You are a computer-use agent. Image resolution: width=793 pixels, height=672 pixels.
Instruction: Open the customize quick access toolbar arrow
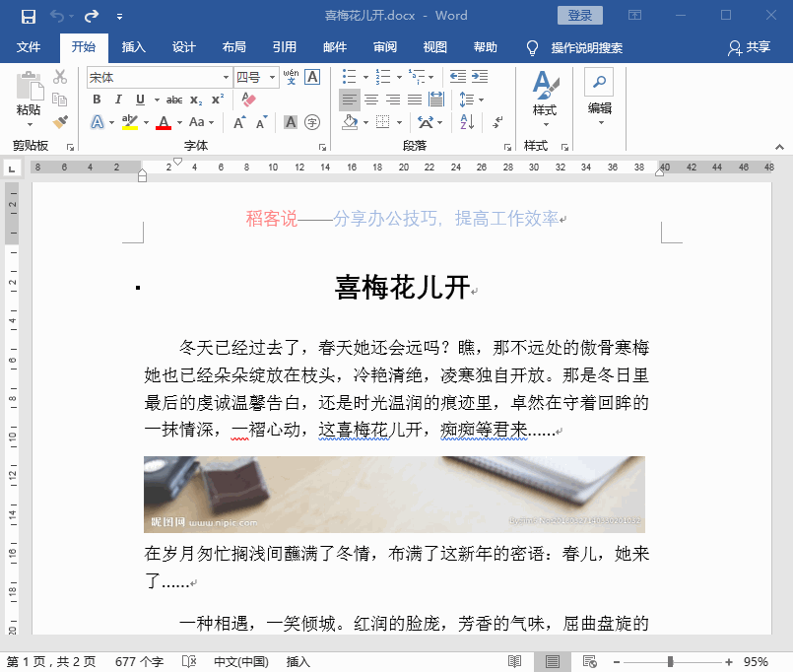(x=119, y=17)
